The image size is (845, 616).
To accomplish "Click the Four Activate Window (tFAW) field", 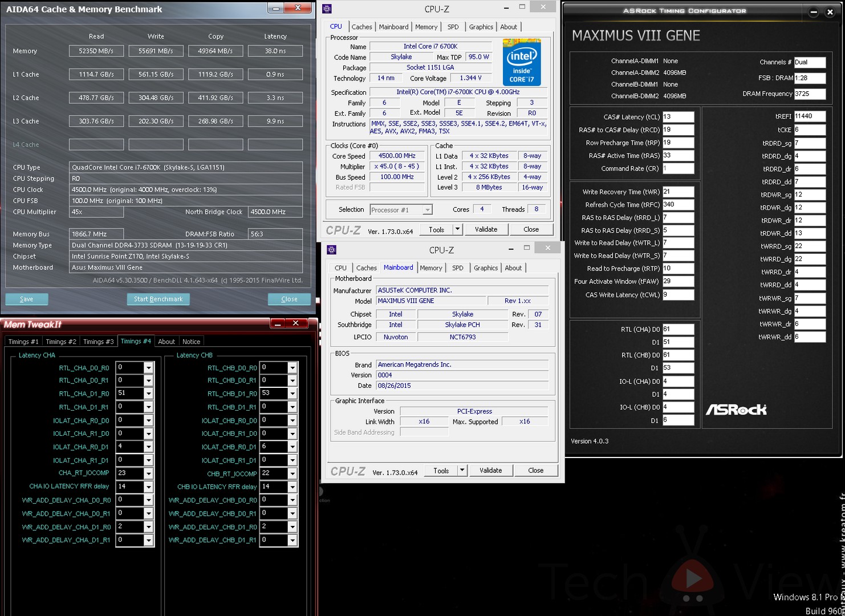I will click(x=678, y=281).
